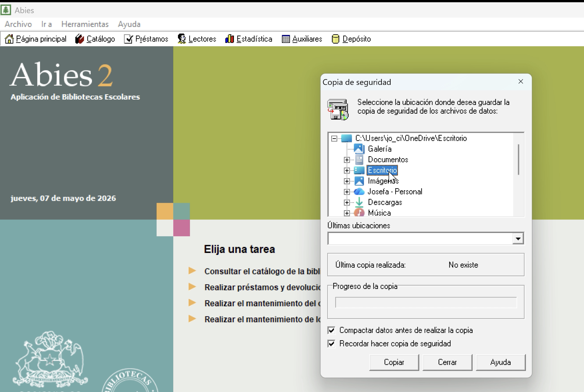Click the Auxiliares table icon
Image resolution: width=584 pixels, height=392 pixels.
pos(286,39)
